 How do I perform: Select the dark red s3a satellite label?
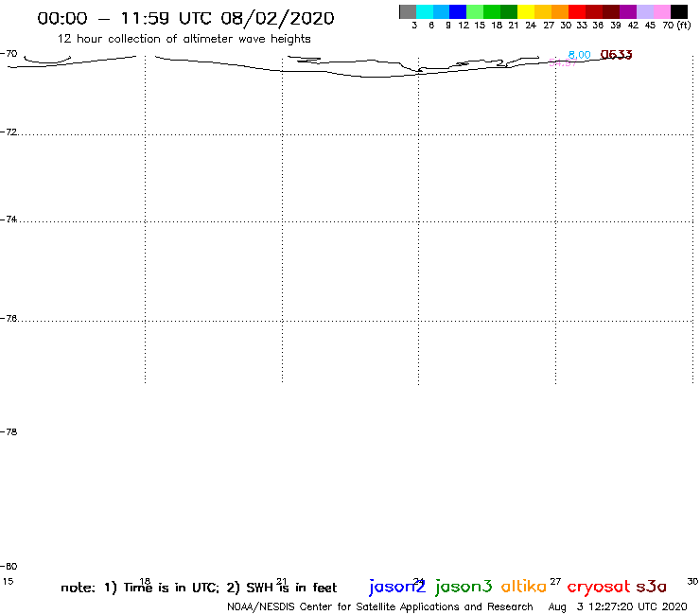point(652,587)
